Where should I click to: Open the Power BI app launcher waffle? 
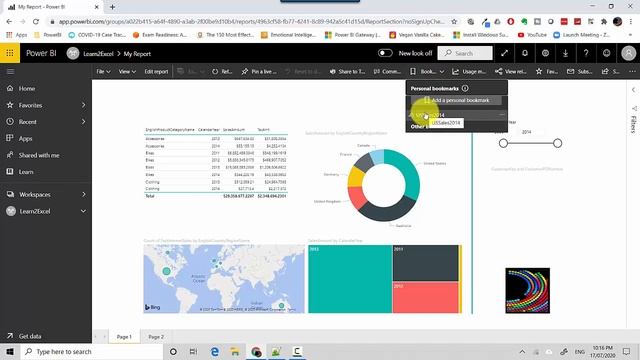click(x=10, y=53)
